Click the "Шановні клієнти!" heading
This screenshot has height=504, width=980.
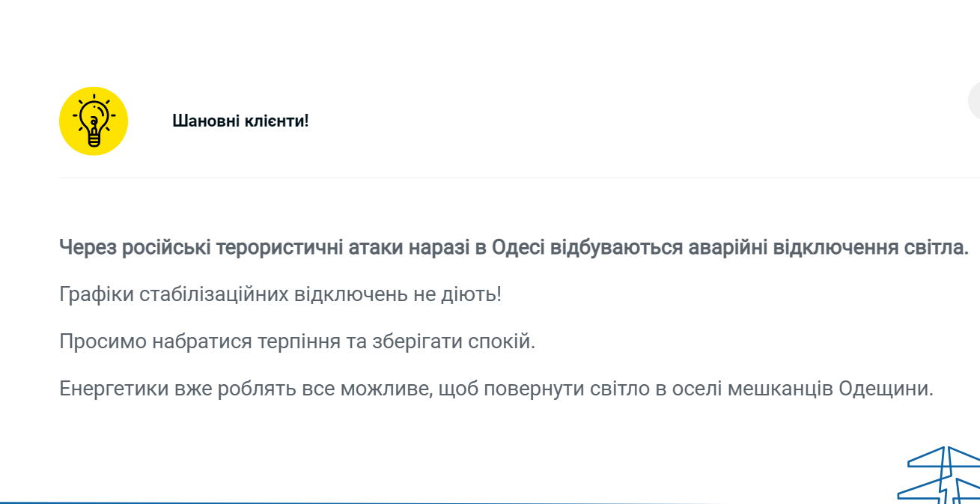(240, 121)
